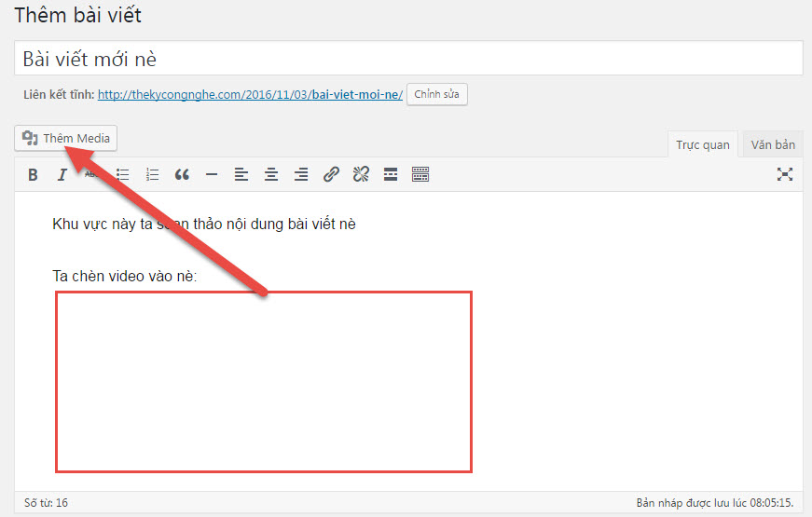Click the post title field 'Bài viết mới nè'
The image size is (812, 517).
coord(408,59)
